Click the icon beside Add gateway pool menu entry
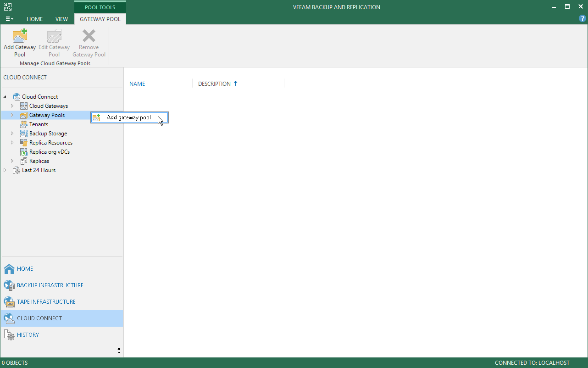The width and height of the screenshot is (588, 368). click(96, 118)
